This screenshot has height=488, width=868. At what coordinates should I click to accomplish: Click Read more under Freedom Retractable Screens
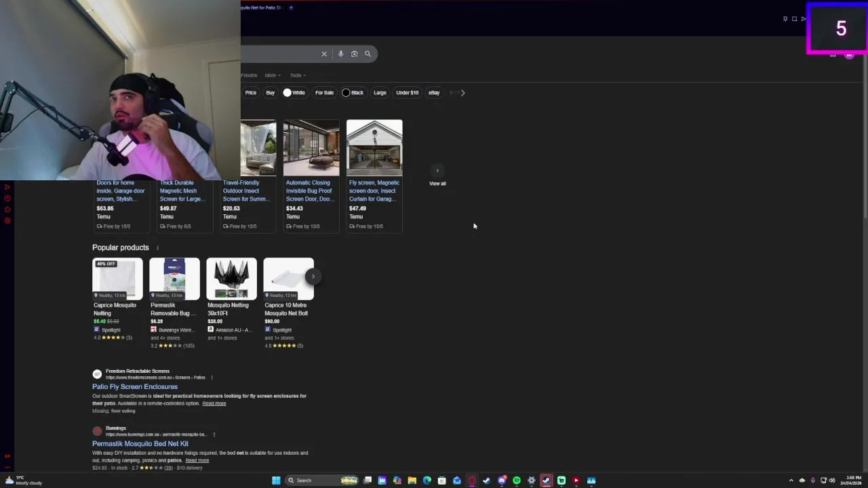tap(214, 403)
